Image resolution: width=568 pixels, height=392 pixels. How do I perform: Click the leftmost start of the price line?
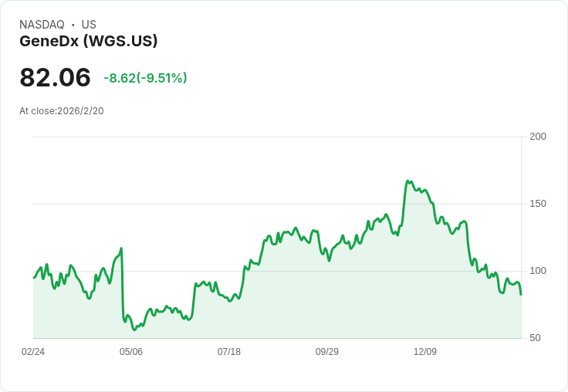(34, 277)
